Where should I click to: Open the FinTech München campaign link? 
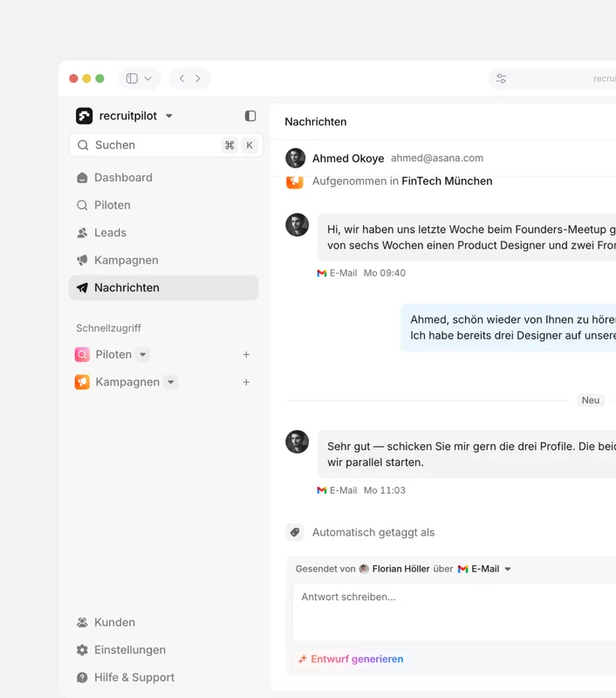tap(447, 181)
